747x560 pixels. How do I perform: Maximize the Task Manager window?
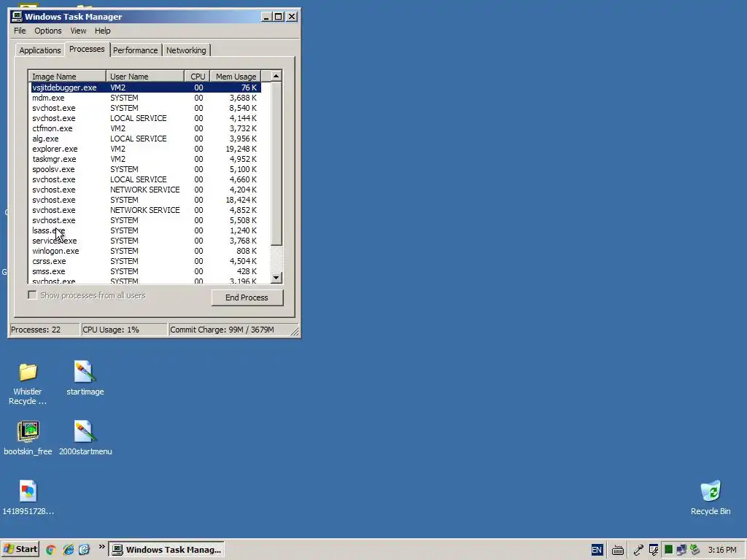click(x=278, y=17)
